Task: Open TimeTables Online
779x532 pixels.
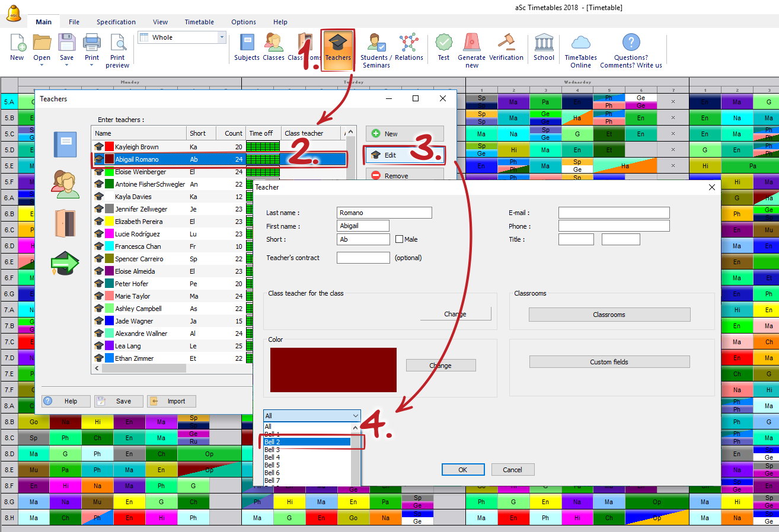Action: pos(581,50)
